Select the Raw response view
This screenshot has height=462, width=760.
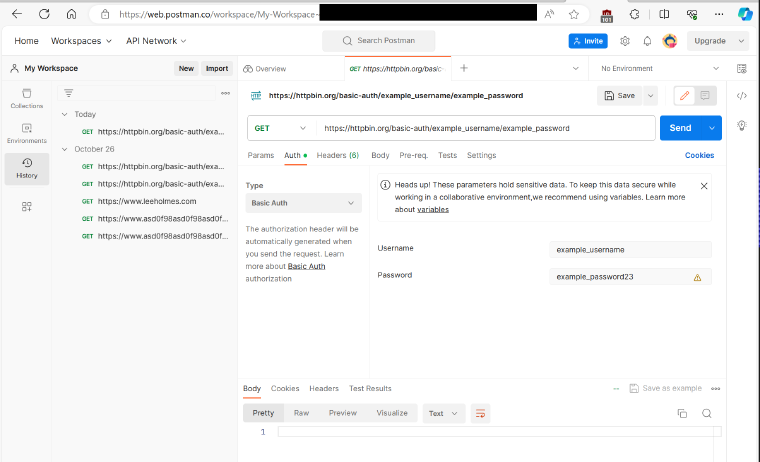[x=301, y=413]
